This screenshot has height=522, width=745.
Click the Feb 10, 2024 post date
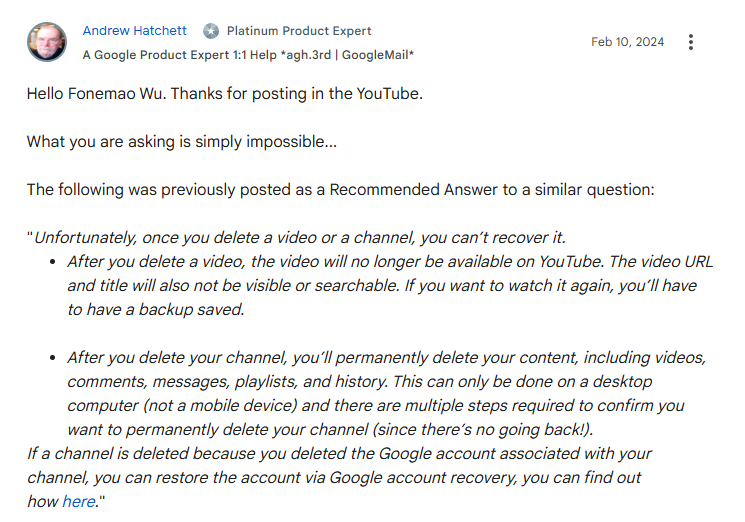click(x=627, y=42)
